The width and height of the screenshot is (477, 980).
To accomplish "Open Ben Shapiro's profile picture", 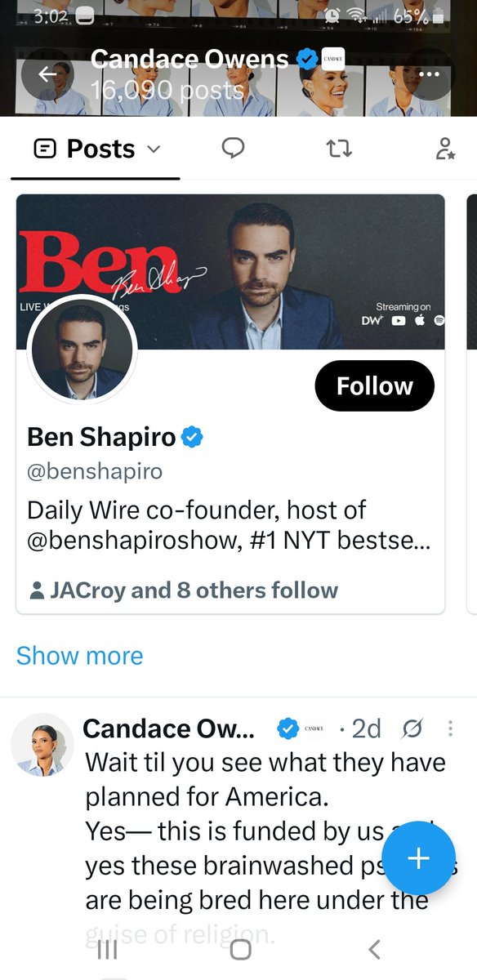I will point(82,351).
